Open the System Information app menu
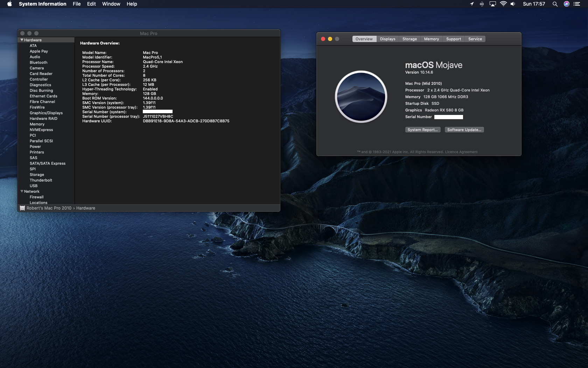Image resolution: width=588 pixels, height=368 pixels. click(42, 4)
